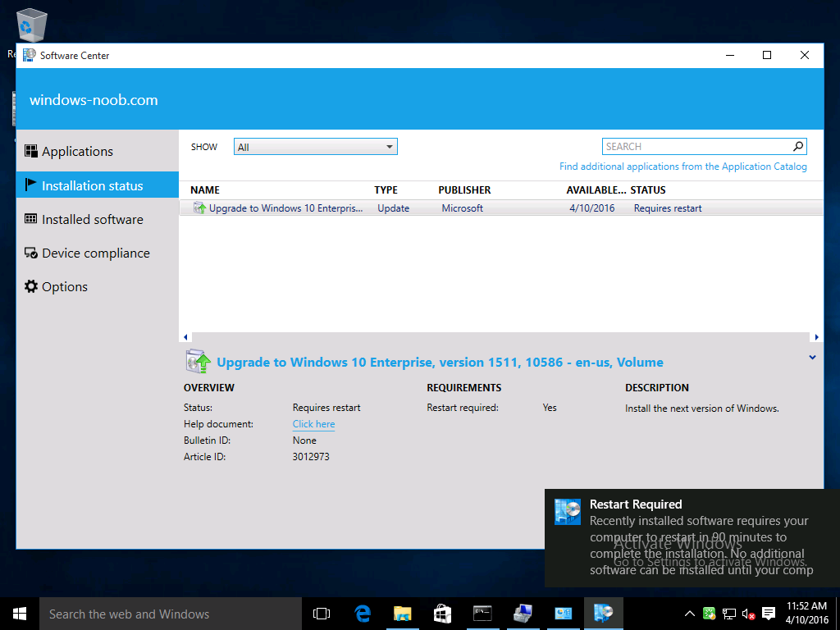Click the network tray icon
The width and height of the screenshot is (840, 630).
[728, 614]
